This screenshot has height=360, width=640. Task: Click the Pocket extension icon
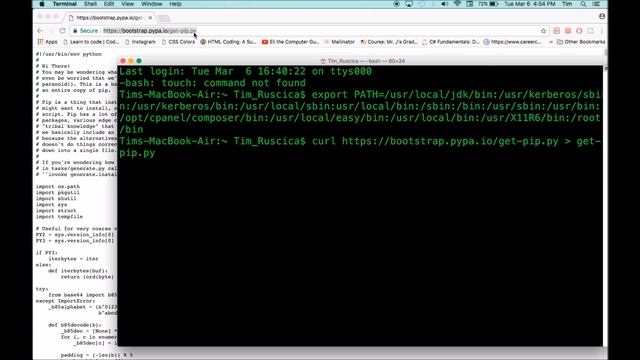556,31
